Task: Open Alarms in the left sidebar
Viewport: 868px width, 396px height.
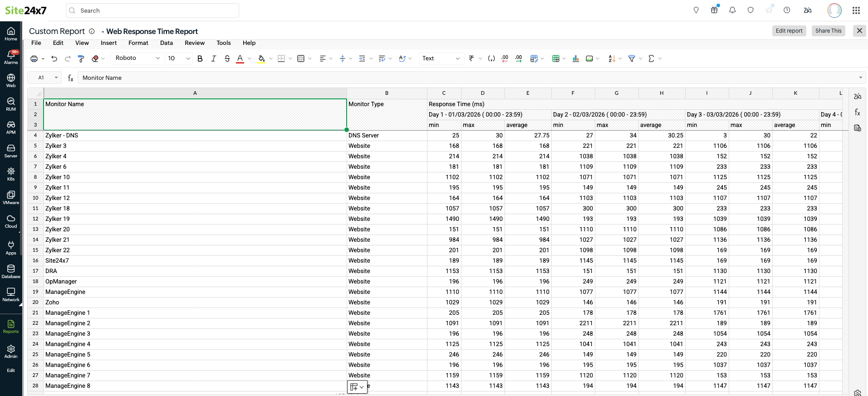Action: tap(11, 57)
